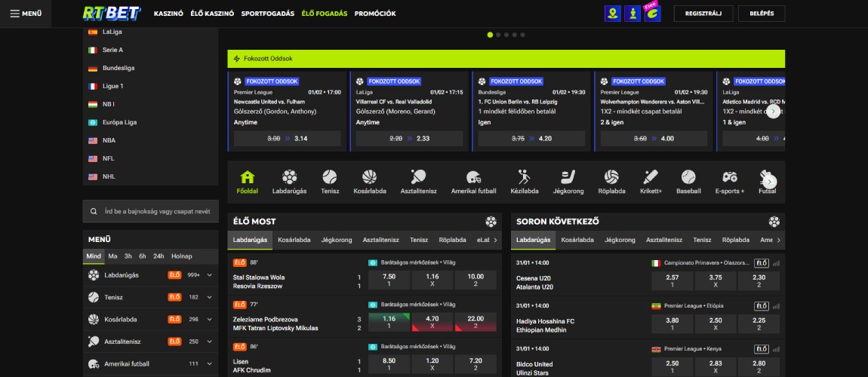Bet 2.57 on Cesena U20 win
868x377 pixels.
(x=673, y=281)
